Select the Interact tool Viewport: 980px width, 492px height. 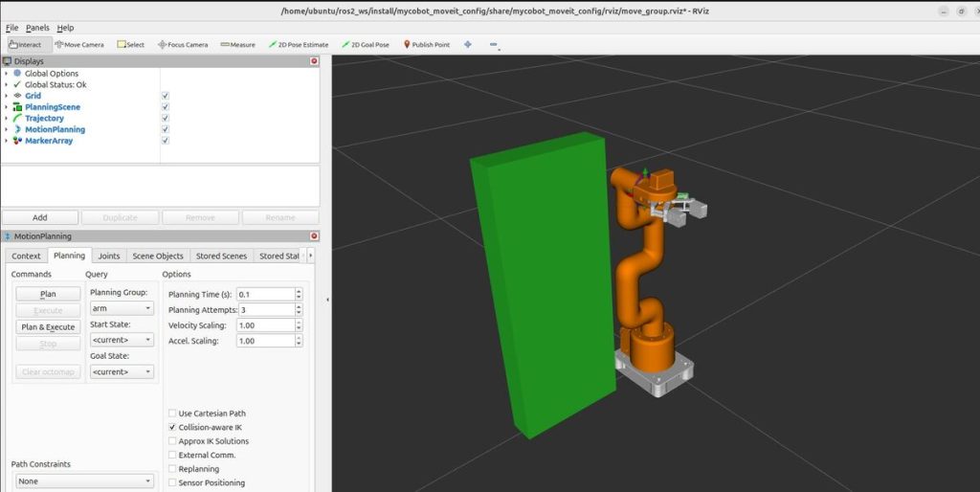point(26,44)
